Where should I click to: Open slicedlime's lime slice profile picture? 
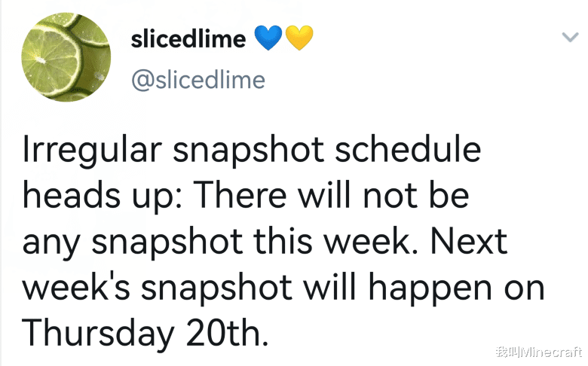tap(66, 57)
